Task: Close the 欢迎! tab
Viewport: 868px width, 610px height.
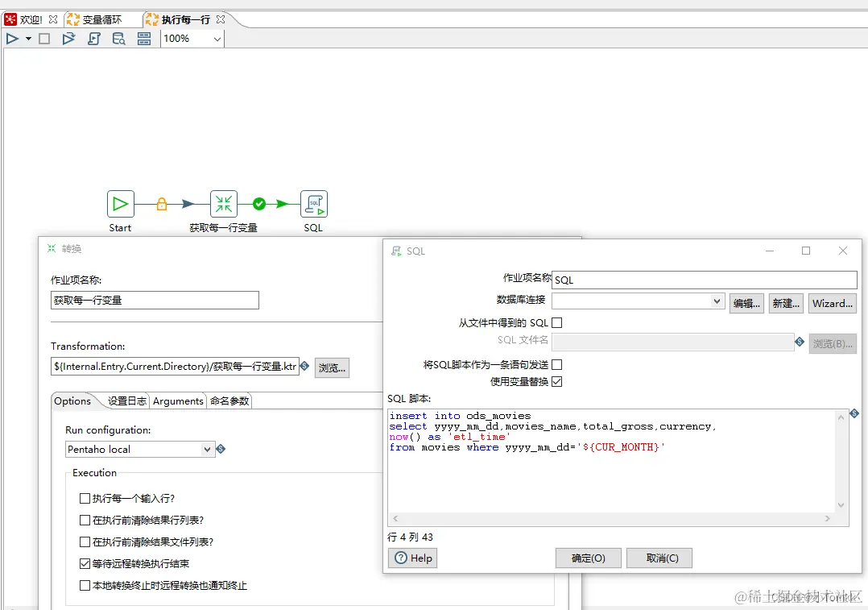Action: click(53, 19)
